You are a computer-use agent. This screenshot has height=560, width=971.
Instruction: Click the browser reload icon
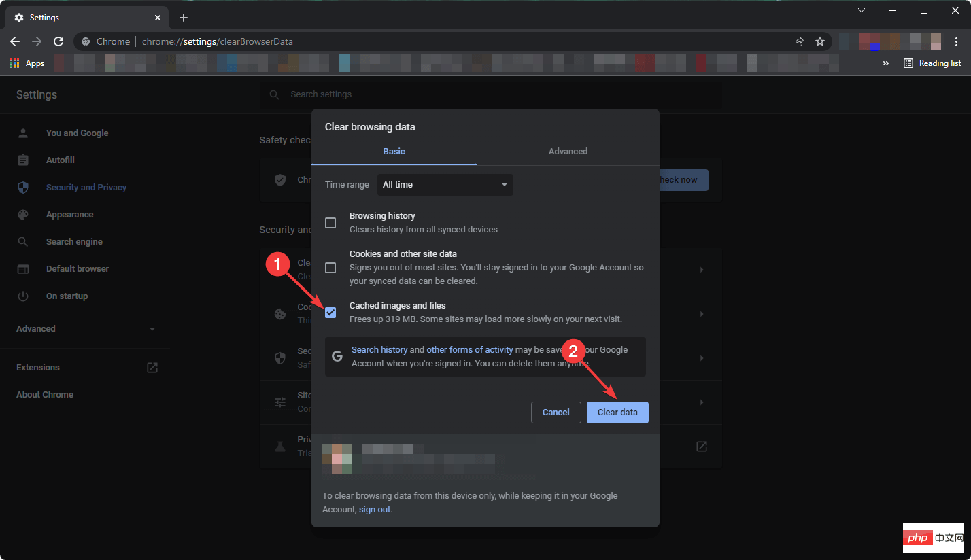tap(58, 41)
